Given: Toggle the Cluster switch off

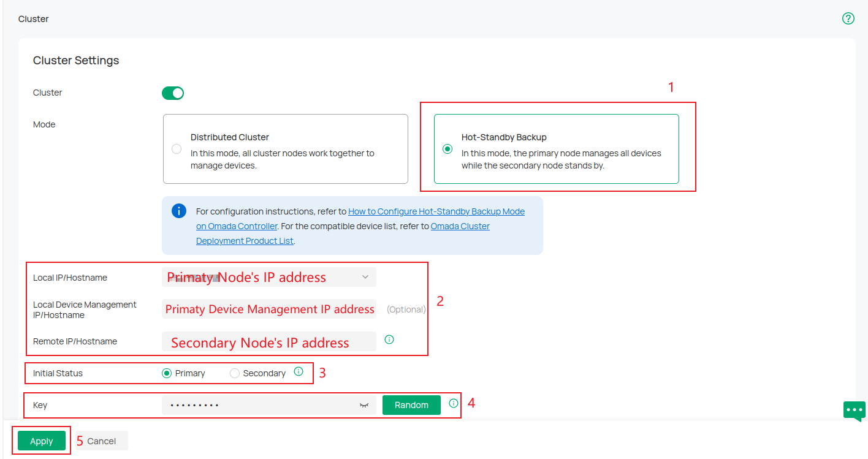Looking at the screenshot, I should pyautogui.click(x=173, y=93).
